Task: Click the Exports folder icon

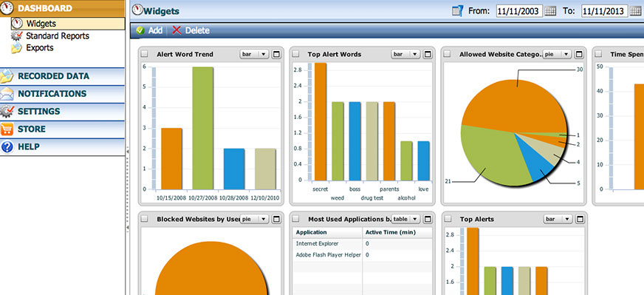Action: (16, 48)
